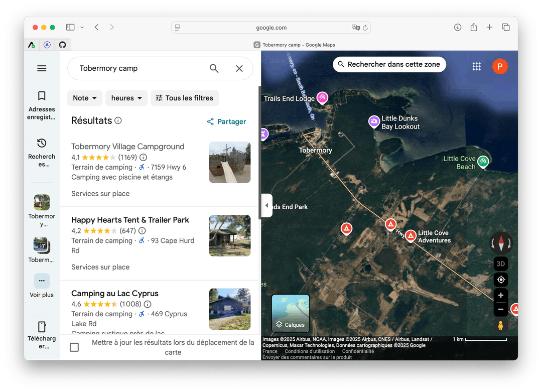
Task: Open the hamburger main menu
Action: [42, 68]
